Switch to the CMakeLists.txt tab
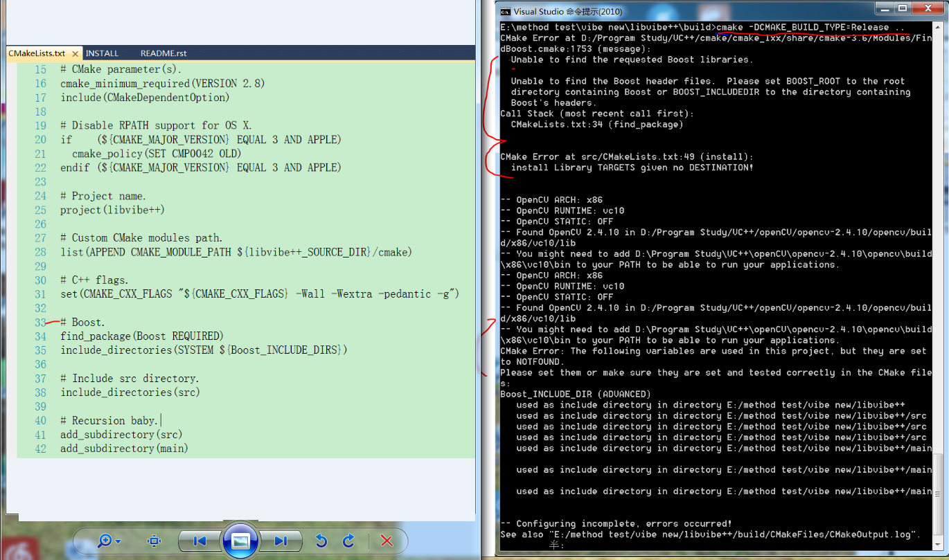This screenshot has height=560, width=949. [x=43, y=53]
